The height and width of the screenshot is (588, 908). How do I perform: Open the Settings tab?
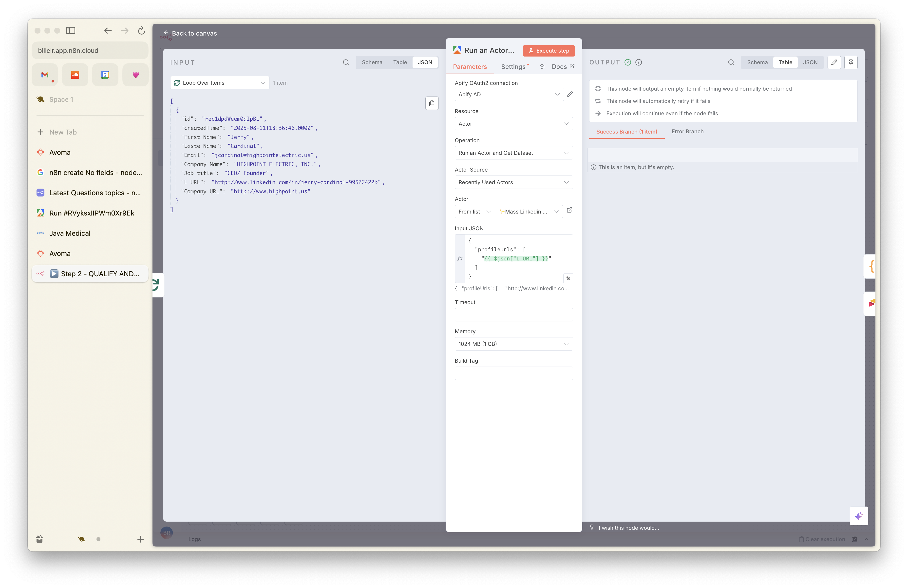(513, 67)
